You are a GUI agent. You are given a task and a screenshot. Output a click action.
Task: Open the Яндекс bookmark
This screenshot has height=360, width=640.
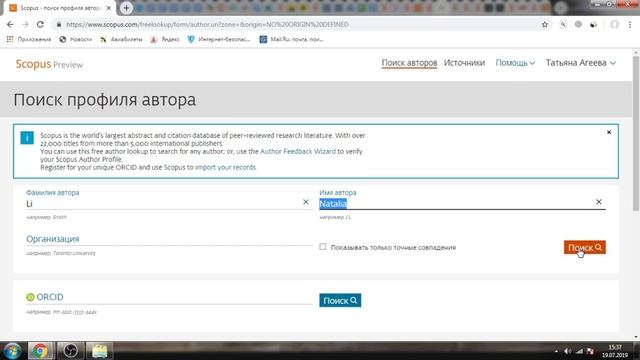[x=165, y=39]
